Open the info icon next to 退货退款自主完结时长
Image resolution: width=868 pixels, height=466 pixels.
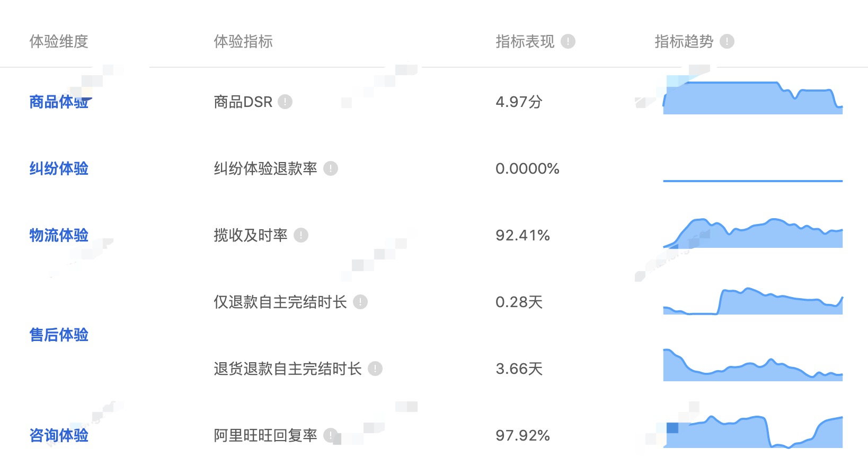[375, 369]
